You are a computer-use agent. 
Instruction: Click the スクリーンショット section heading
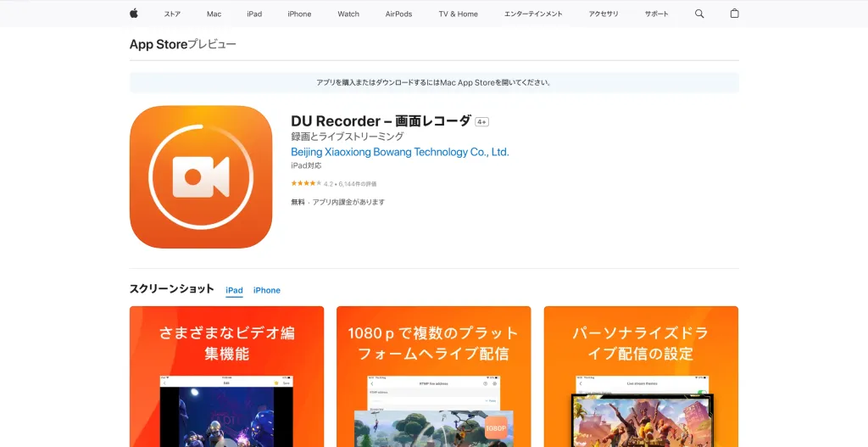click(171, 288)
